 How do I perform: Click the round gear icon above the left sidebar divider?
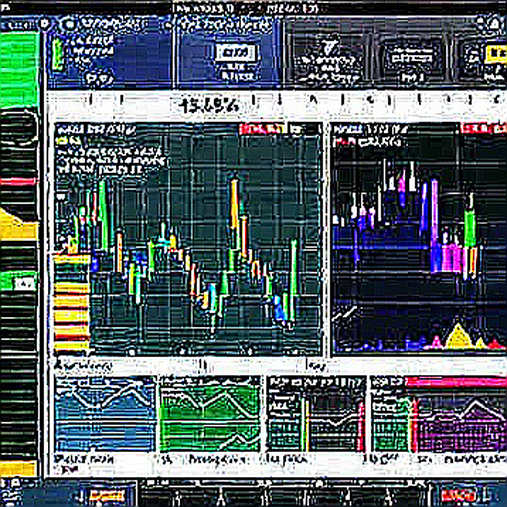click(x=44, y=24)
